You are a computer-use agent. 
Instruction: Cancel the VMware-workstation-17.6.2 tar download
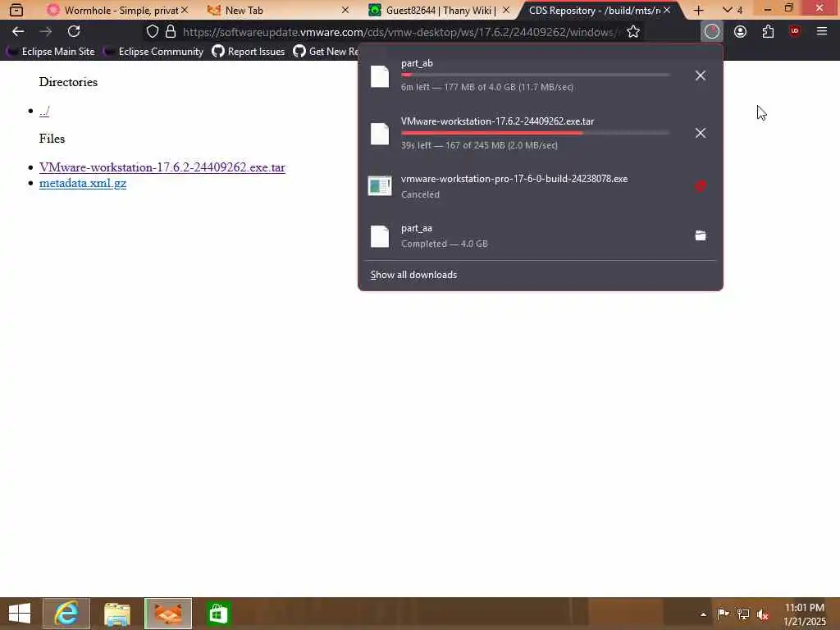pyautogui.click(x=701, y=133)
